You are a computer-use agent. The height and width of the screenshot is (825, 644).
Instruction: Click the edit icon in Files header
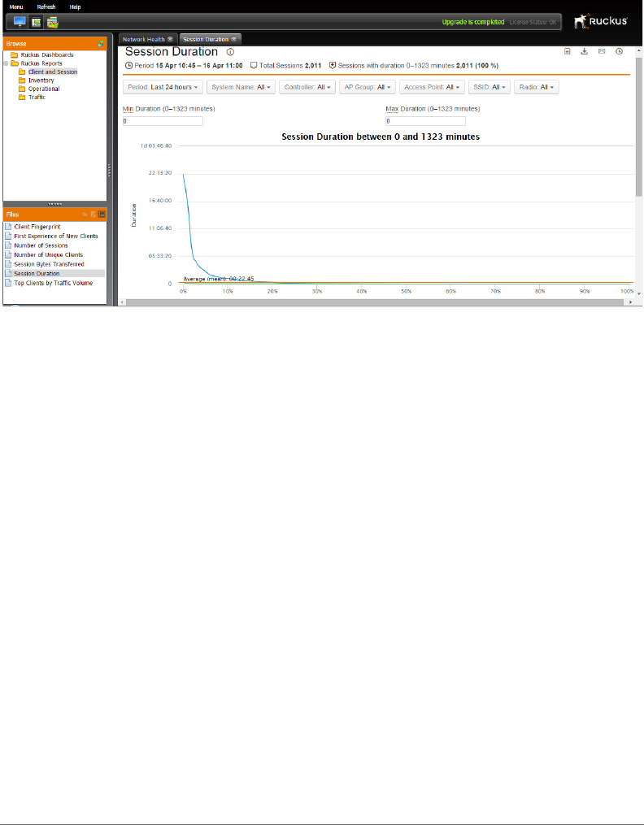coord(94,214)
